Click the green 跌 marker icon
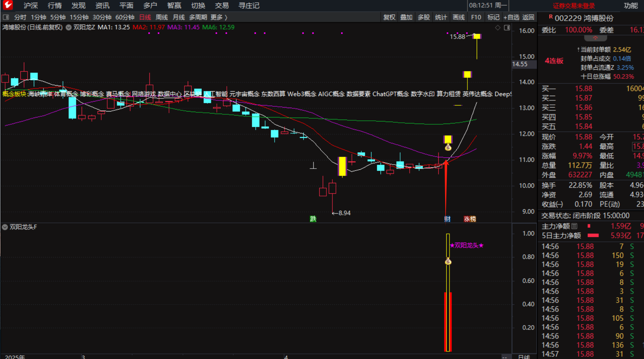This screenshot has width=644, height=359. (313, 219)
